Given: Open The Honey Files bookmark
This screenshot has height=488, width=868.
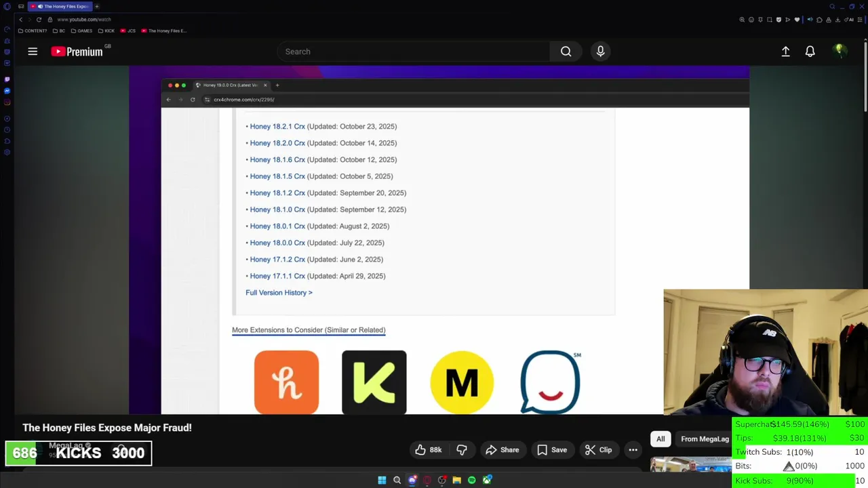Looking at the screenshot, I should click(163, 30).
